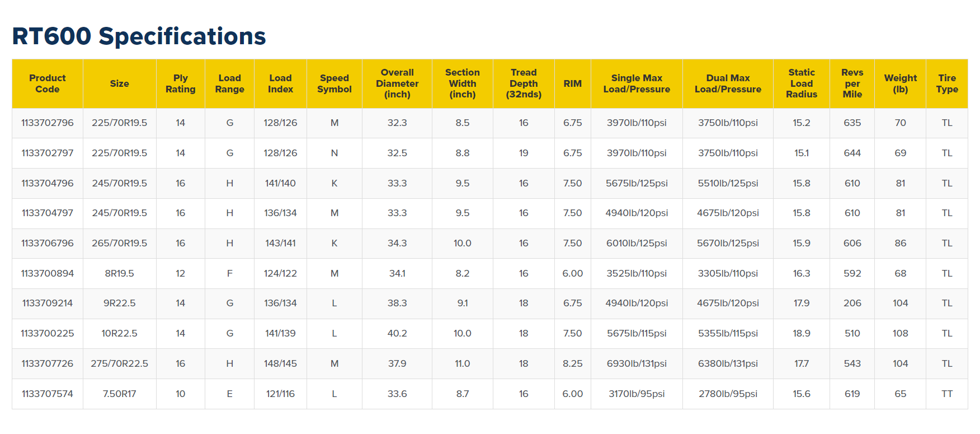Click the 7.50R17 size cell
This screenshot has height=434, width=980.
pyautogui.click(x=119, y=394)
